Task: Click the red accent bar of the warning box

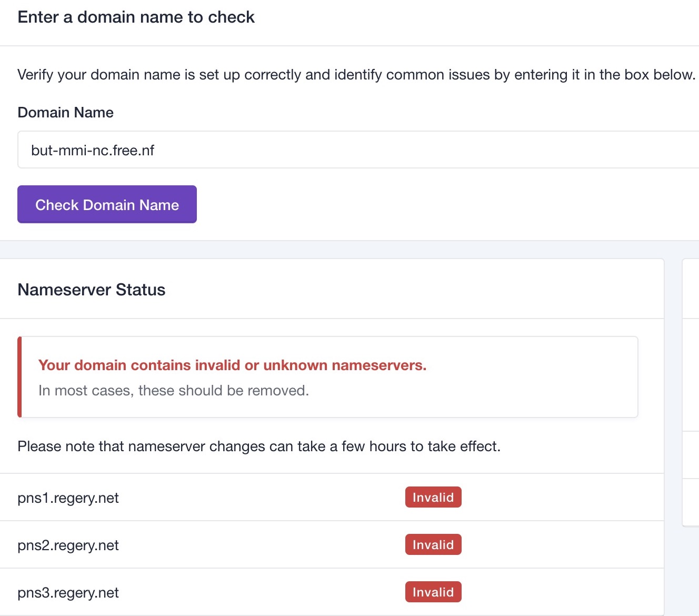Action: (19, 377)
